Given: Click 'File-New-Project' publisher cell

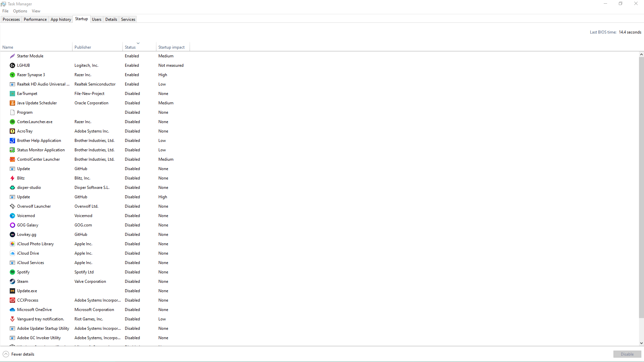Looking at the screenshot, I should pyautogui.click(x=89, y=94).
